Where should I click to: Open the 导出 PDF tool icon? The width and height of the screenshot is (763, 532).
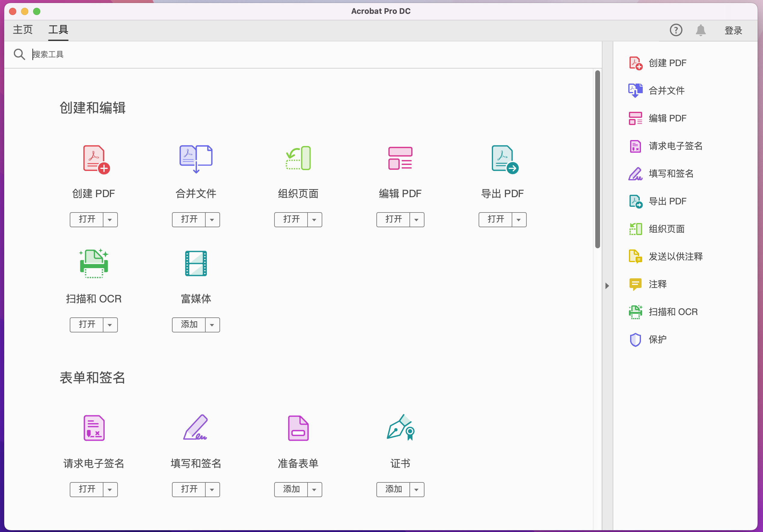(502, 159)
